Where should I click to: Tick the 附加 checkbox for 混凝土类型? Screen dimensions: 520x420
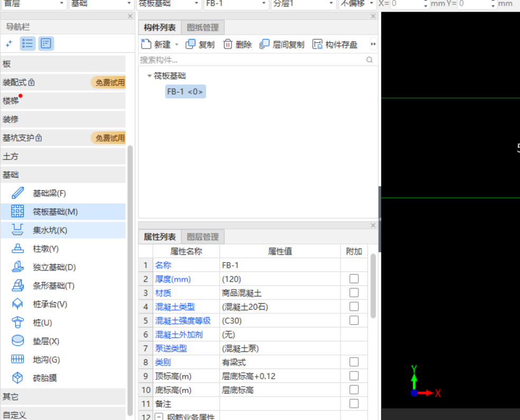[x=354, y=306]
